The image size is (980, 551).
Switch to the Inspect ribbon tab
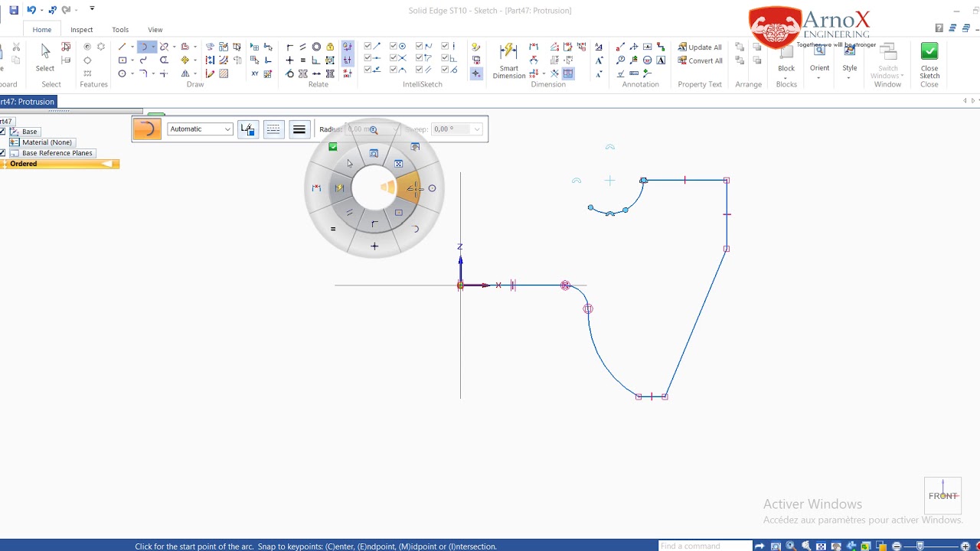[82, 30]
